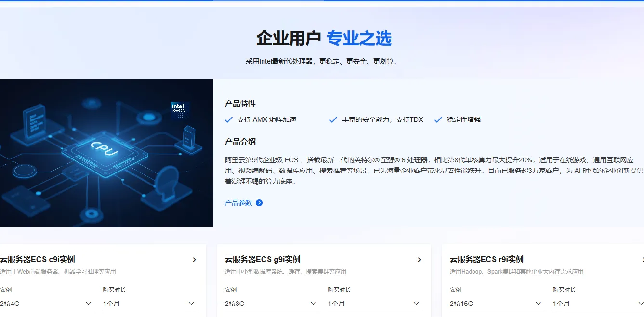Click the 适用于Web前端服务器 description text
The height and width of the screenshot is (317, 644).
[58, 272]
